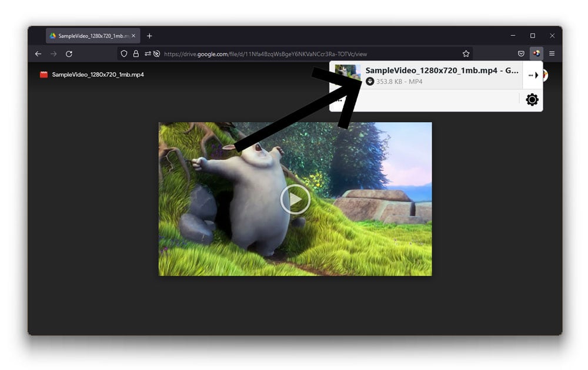Go back to the previous page
Screen dimensions: 588x370
[38, 54]
